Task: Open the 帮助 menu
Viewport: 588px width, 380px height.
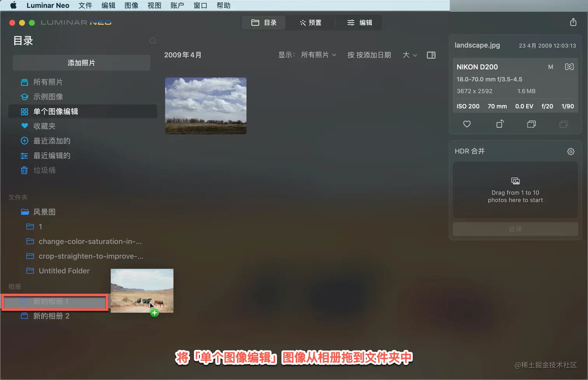Action: [x=224, y=5]
